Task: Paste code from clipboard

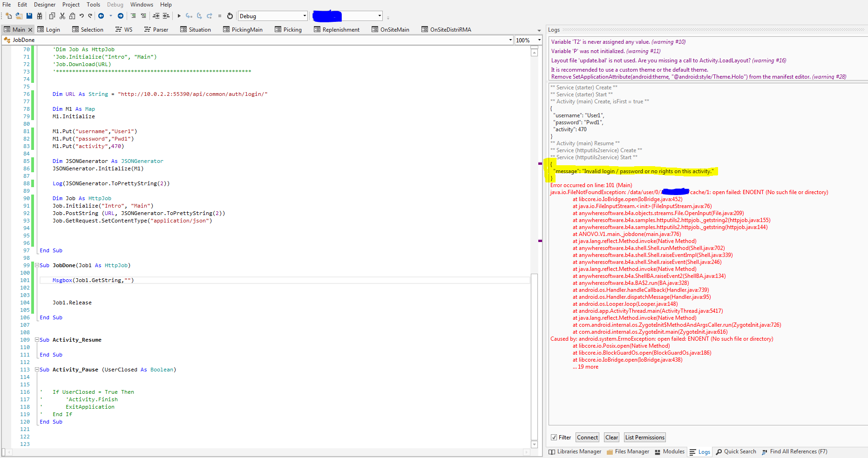Action: [72, 15]
